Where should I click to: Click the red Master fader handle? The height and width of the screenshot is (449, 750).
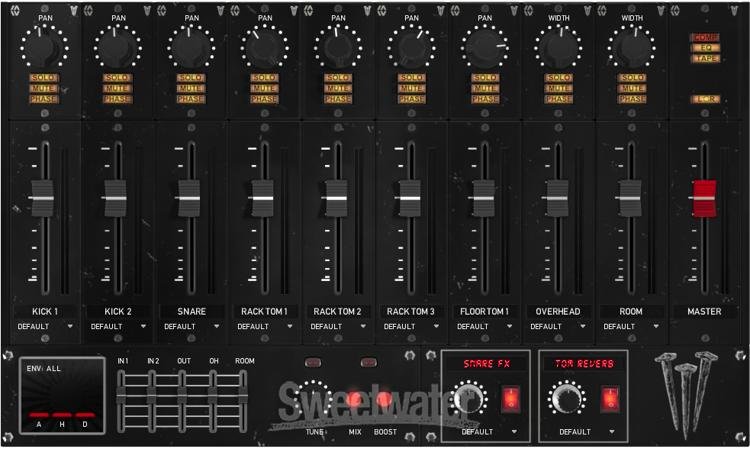[x=704, y=197]
